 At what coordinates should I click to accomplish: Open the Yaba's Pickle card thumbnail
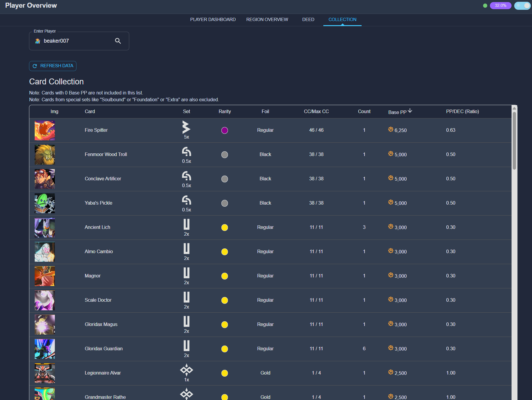[45, 203]
